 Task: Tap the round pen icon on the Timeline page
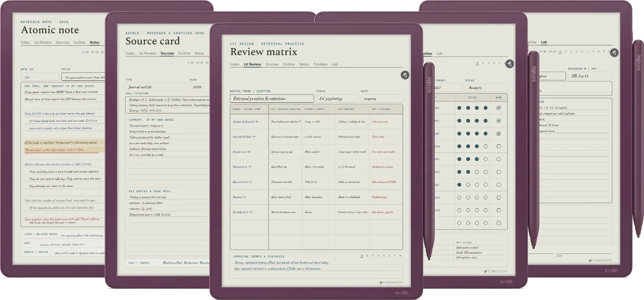509,64
